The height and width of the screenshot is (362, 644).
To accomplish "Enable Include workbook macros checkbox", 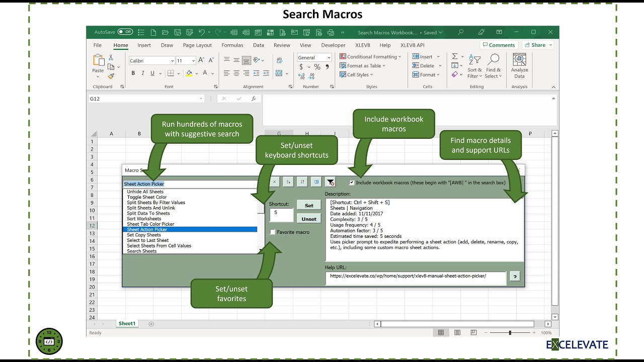I will click(352, 183).
